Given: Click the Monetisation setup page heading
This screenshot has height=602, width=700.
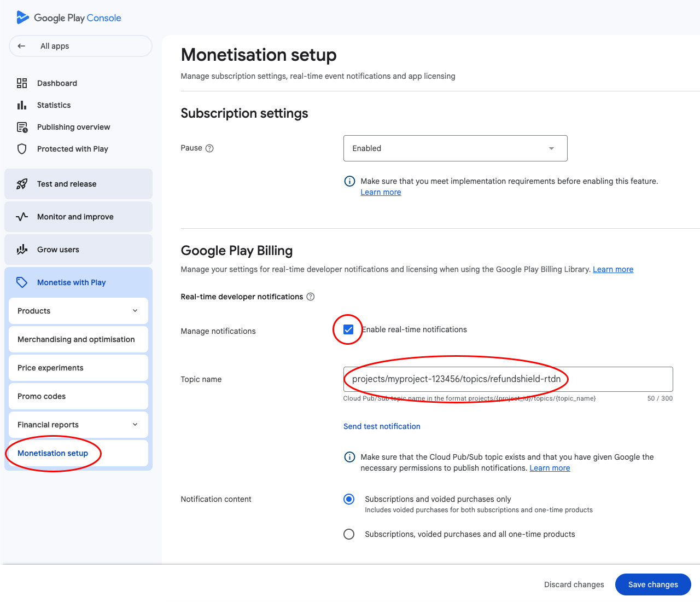Looking at the screenshot, I should (259, 55).
